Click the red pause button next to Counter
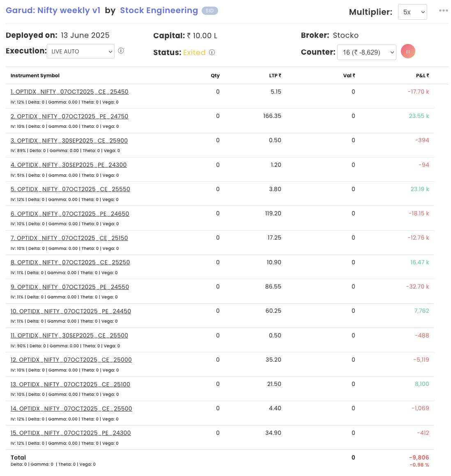This screenshot has height=476, width=451. 408,52
